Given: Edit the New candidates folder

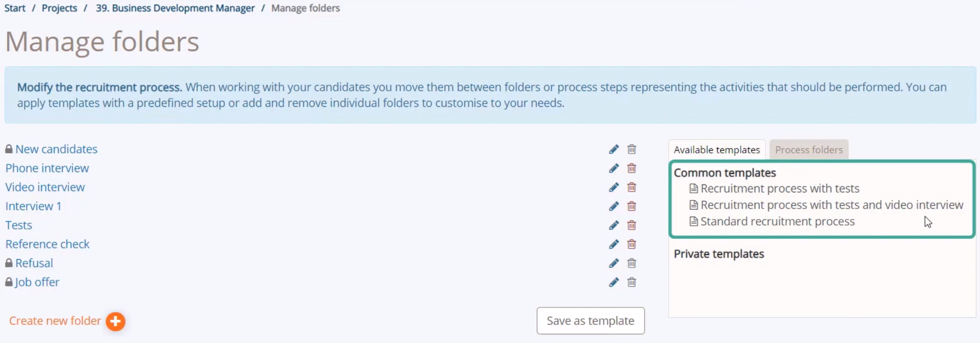Looking at the screenshot, I should (x=614, y=149).
